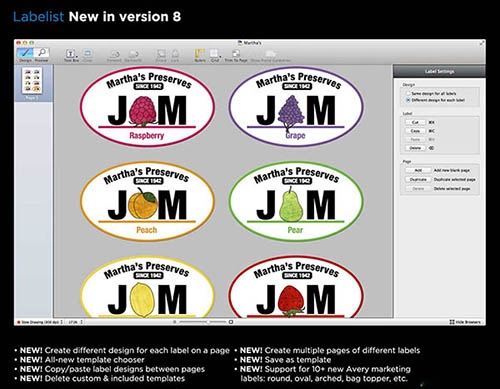Click the Delete selected page button

click(x=418, y=189)
